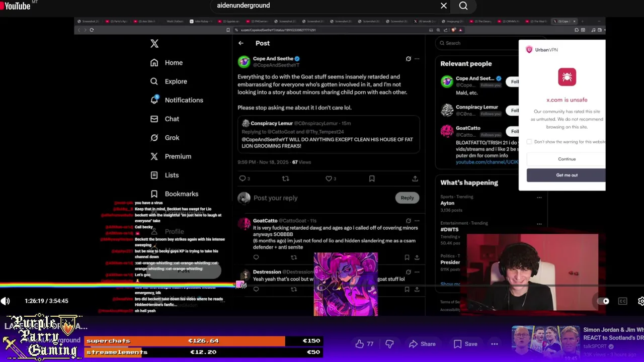Bookmark GoatCatto's reply
This screenshot has height=362, width=644.
point(407,257)
